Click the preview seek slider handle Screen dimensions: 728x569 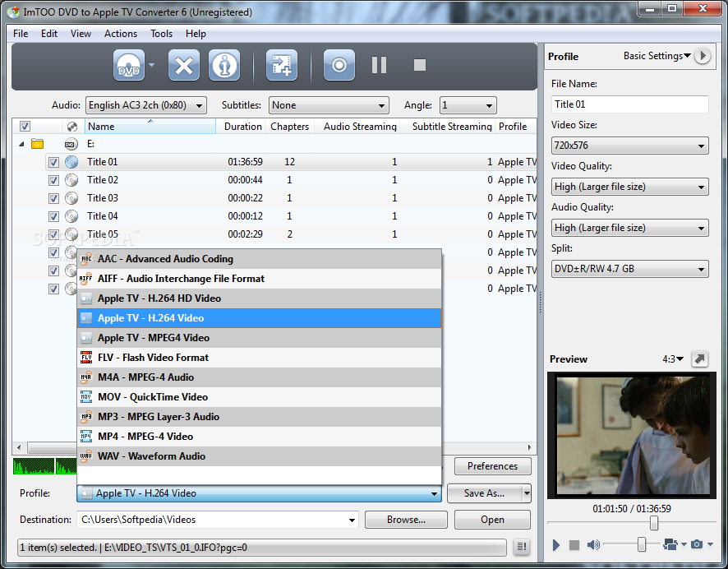tap(654, 523)
